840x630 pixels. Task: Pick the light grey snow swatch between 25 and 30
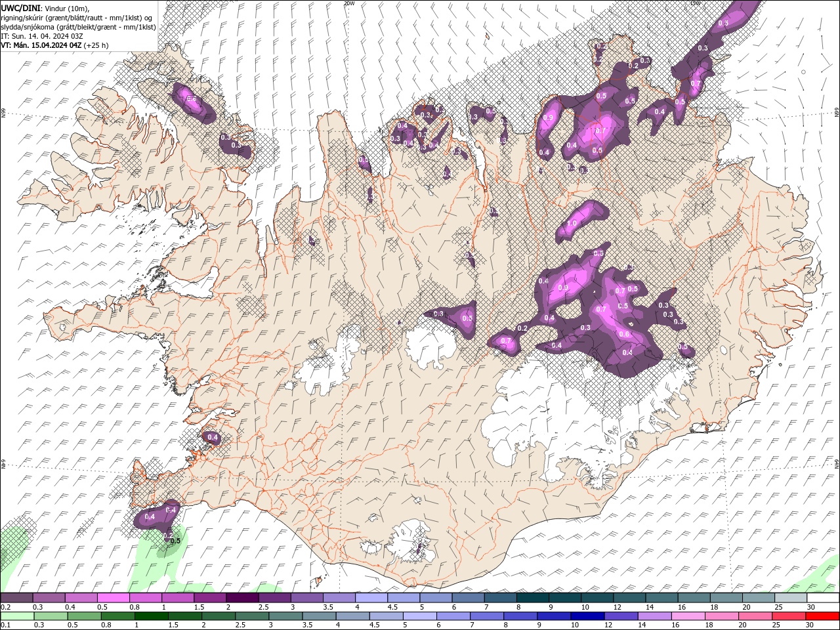[791, 598]
